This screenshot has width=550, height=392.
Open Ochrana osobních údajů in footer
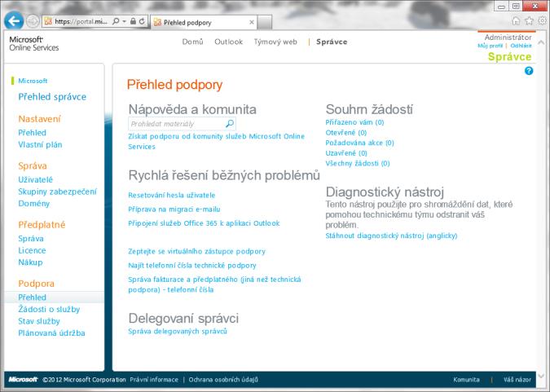[x=223, y=380]
